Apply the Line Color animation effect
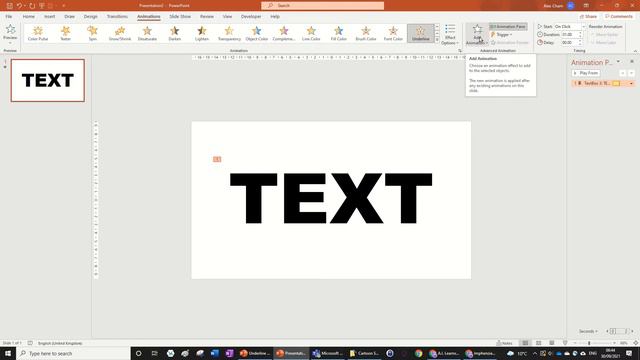Image resolution: width=640 pixels, height=360 pixels. (x=311, y=33)
